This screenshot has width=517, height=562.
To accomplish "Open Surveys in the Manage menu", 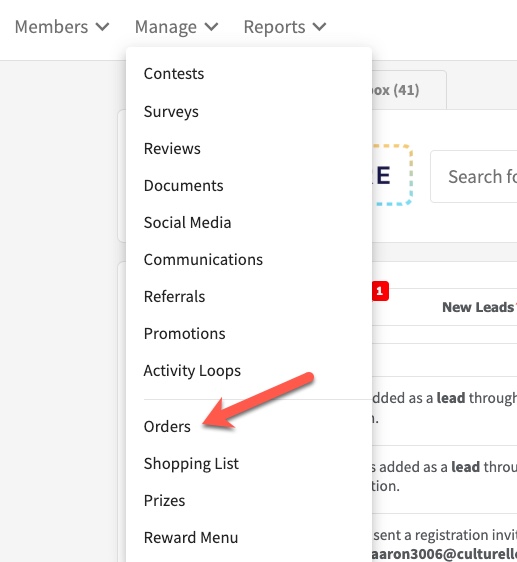I will pos(171,111).
